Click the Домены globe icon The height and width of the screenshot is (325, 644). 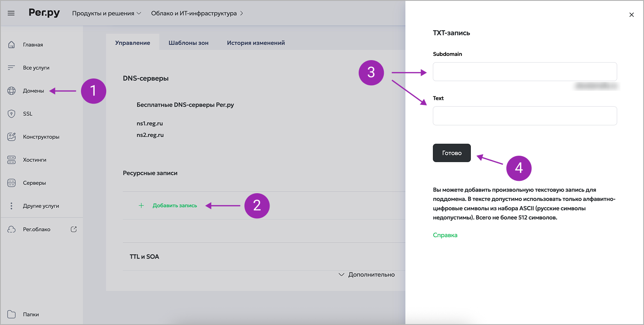[x=12, y=91]
